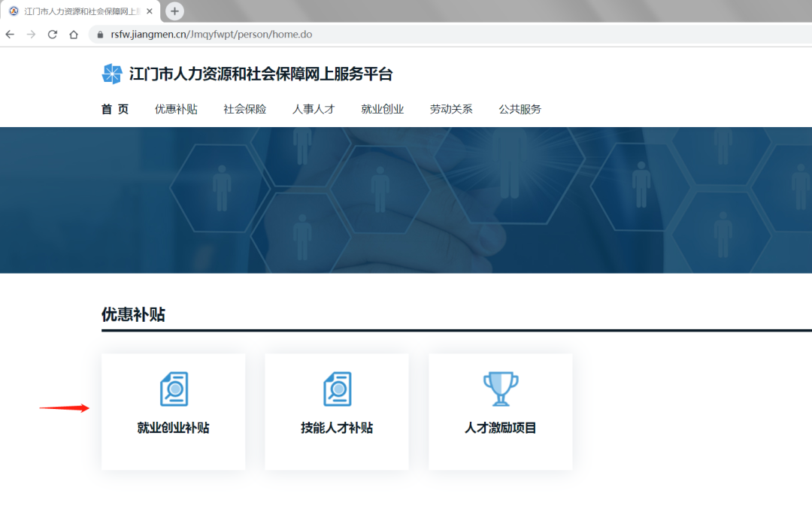Open the 社会保险 navigation menu

point(244,109)
